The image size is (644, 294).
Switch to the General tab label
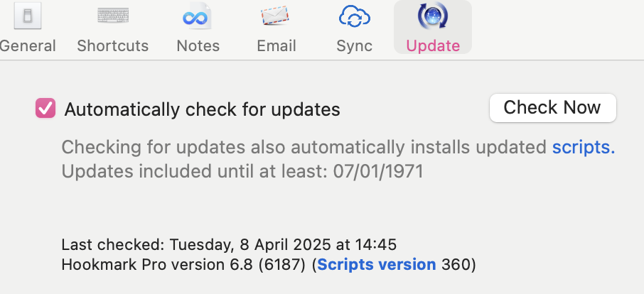pyautogui.click(x=28, y=46)
